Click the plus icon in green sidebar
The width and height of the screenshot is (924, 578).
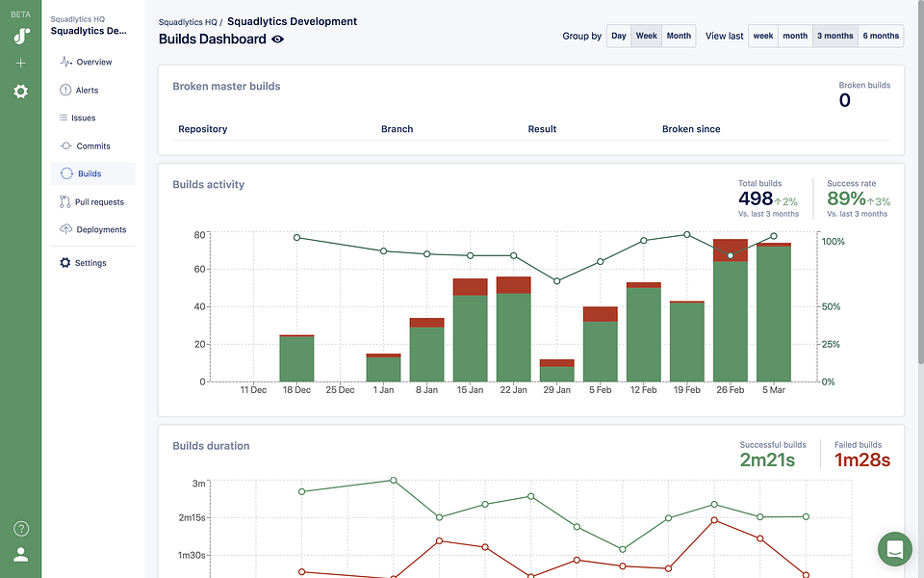click(20, 64)
